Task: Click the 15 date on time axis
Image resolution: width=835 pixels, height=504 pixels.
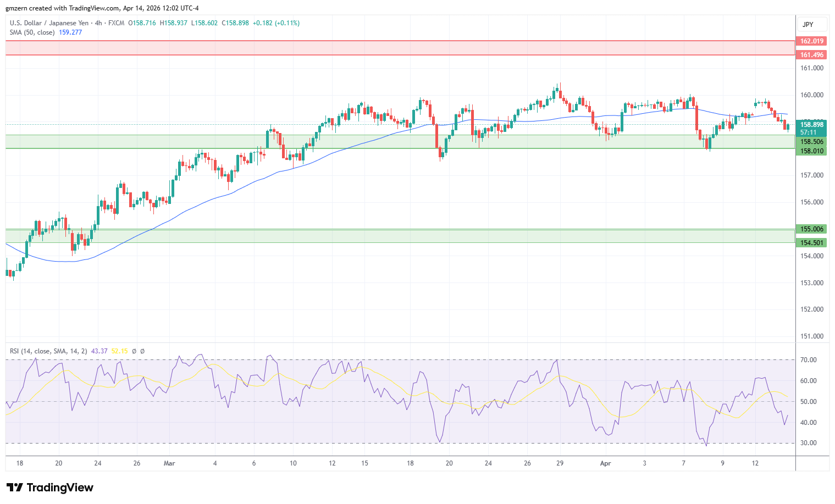Action: [364, 463]
